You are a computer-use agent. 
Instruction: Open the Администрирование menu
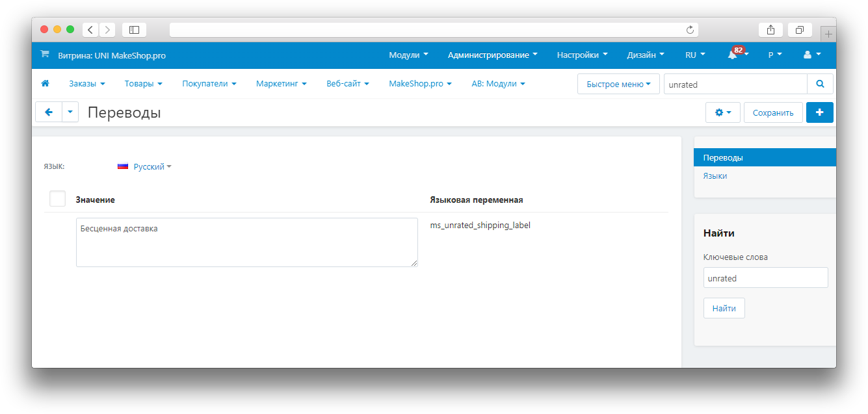492,55
